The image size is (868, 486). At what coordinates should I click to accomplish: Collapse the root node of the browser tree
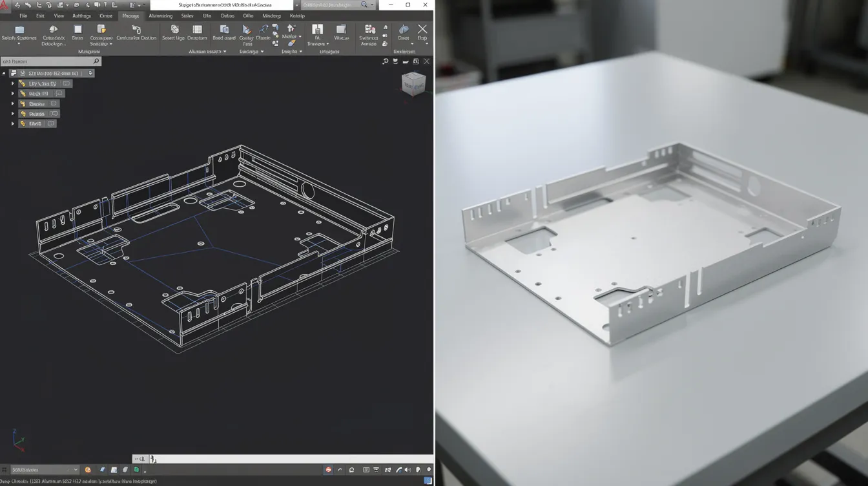tap(5, 74)
